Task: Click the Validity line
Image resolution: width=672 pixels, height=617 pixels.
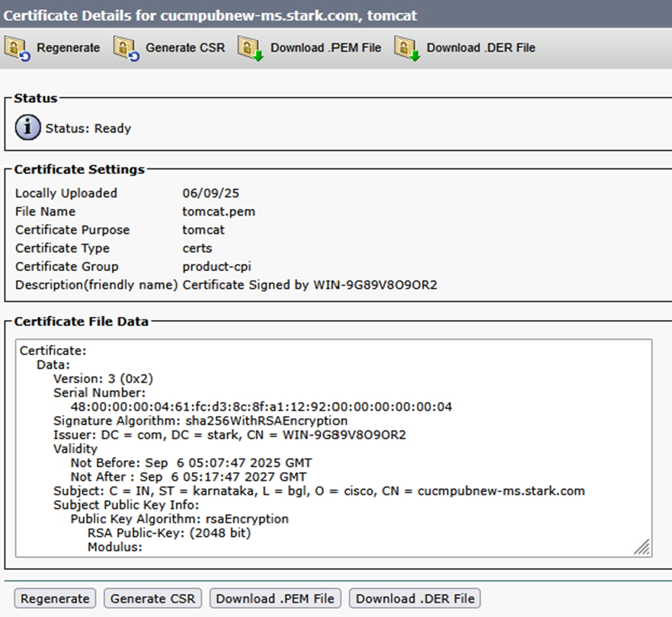Action: tap(75, 449)
